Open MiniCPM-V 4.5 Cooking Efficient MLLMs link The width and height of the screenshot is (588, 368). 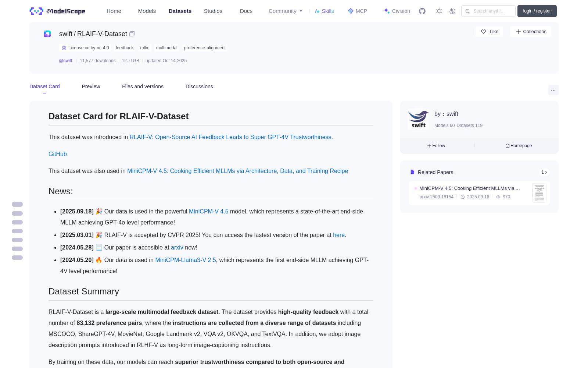click(237, 171)
